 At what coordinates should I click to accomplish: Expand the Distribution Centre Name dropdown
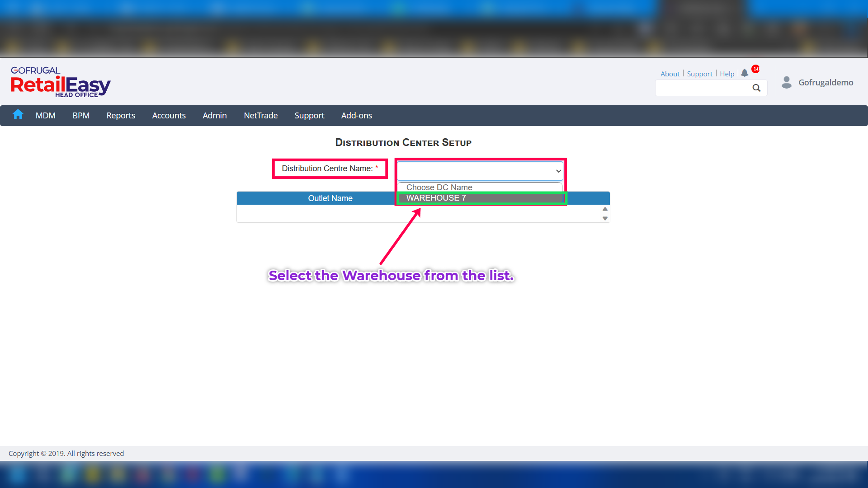[x=480, y=171]
